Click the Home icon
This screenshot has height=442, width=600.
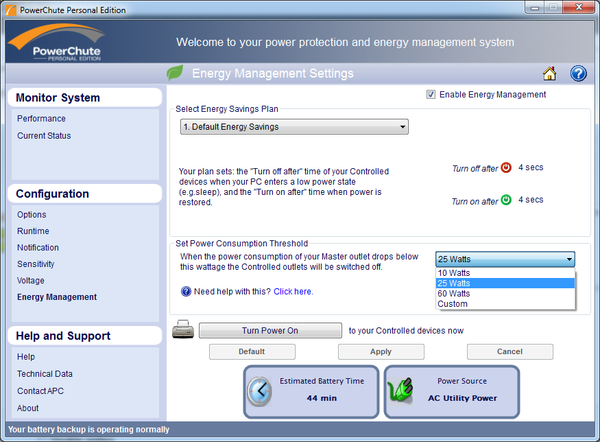[x=549, y=73]
